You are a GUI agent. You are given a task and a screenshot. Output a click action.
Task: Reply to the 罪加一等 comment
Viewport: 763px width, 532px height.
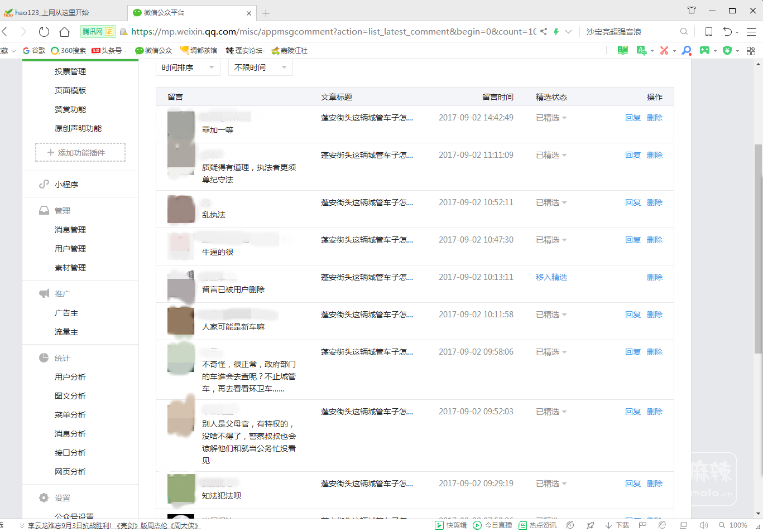pos(633,118)
